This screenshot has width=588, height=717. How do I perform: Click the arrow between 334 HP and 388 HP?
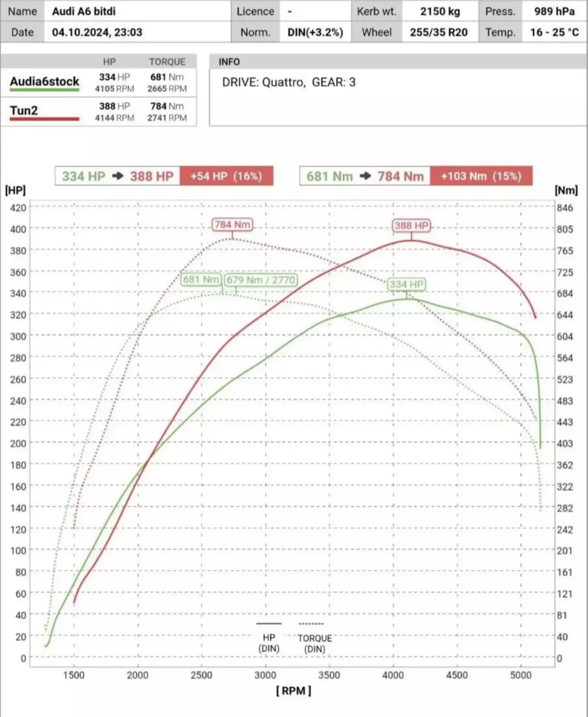point(118,176)
